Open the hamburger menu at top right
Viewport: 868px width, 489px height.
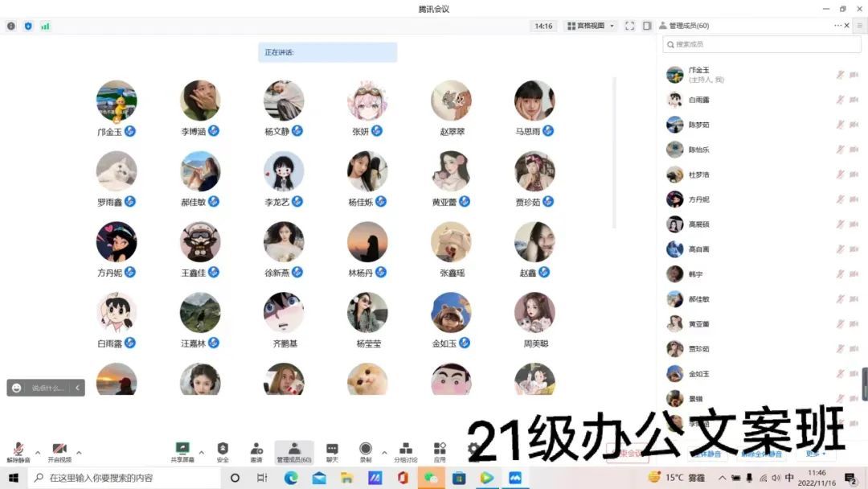tap(860, 26)
